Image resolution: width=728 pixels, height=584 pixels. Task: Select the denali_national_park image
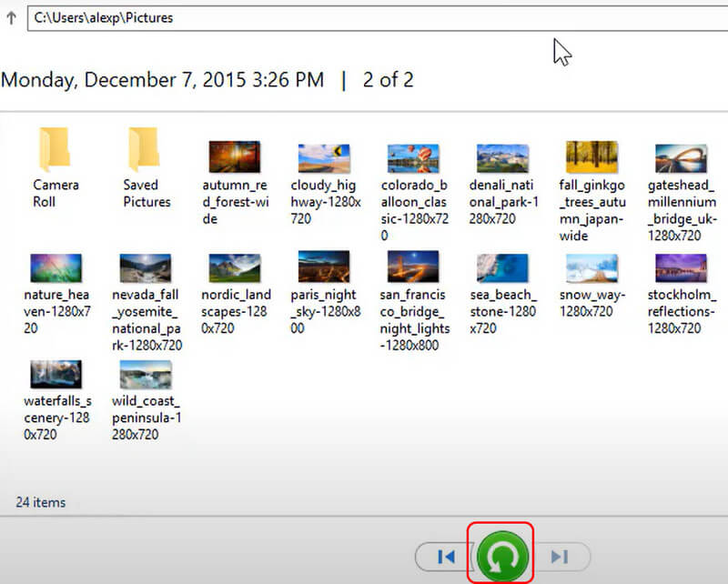point(503,157)
